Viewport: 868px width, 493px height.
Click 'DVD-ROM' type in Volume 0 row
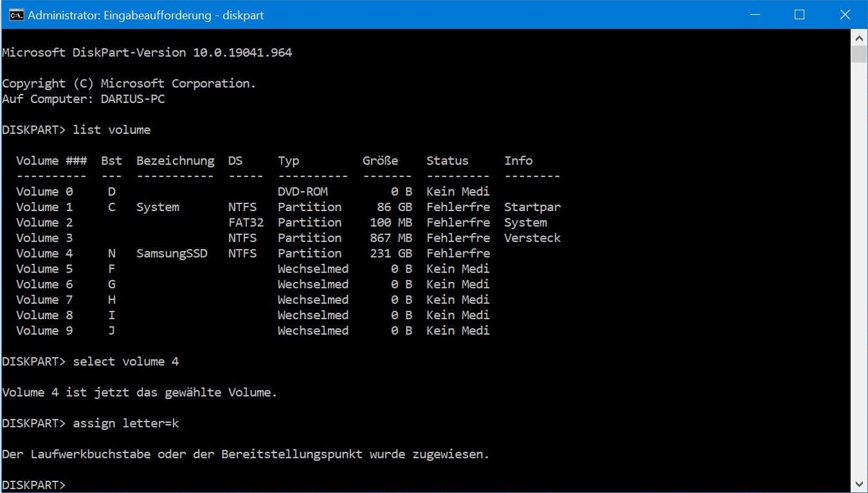pyautogui.click(x=302, y=192)
